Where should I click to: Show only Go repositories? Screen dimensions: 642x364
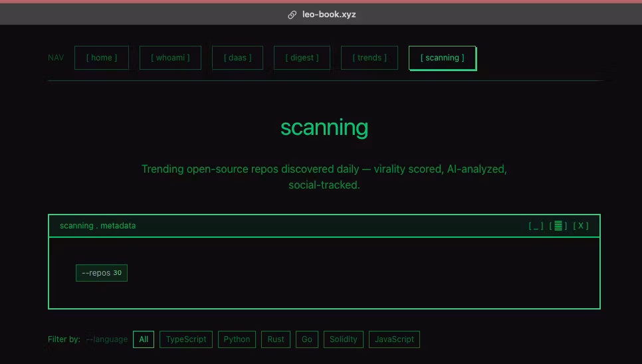306,339
